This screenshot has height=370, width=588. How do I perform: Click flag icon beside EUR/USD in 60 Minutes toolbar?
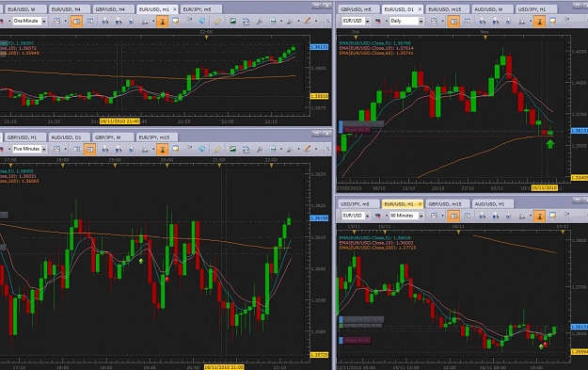click(x=378, y=216)
